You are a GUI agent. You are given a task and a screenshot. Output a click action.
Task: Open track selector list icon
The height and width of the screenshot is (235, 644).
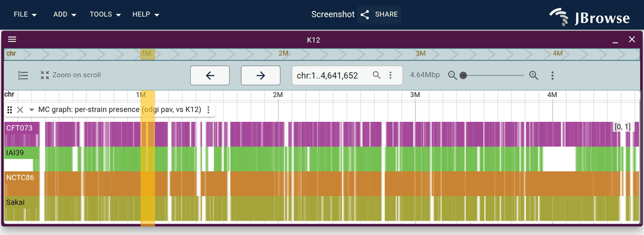[x=23, y=75]
